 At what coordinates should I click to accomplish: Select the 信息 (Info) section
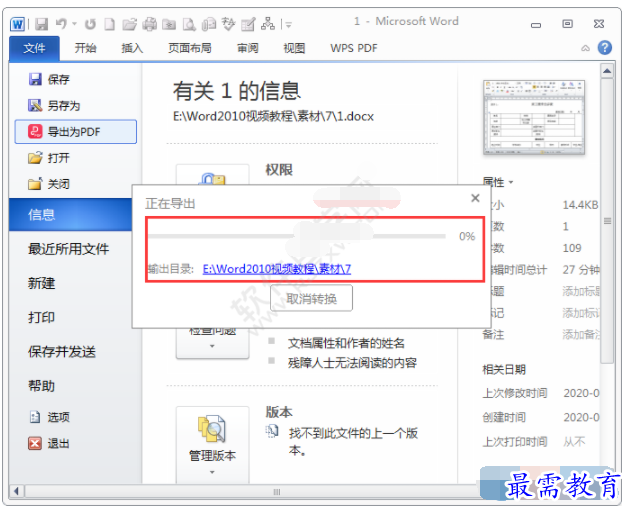[71, 215]
